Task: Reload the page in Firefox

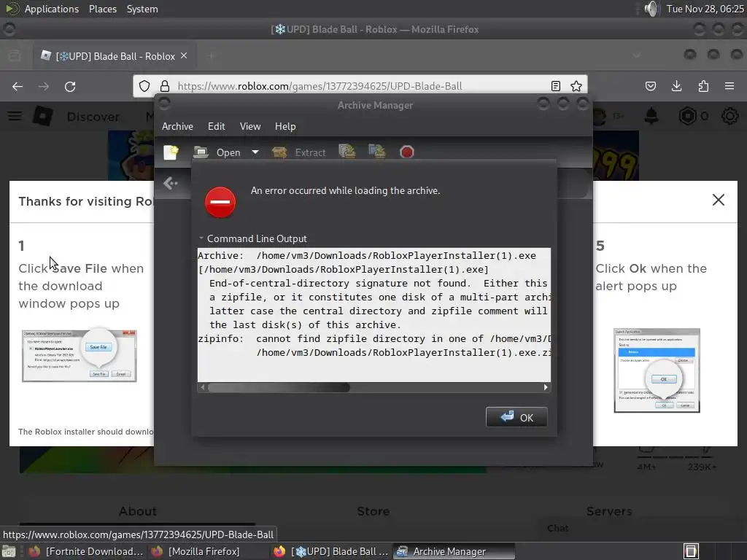Action: tap(70, 86)
